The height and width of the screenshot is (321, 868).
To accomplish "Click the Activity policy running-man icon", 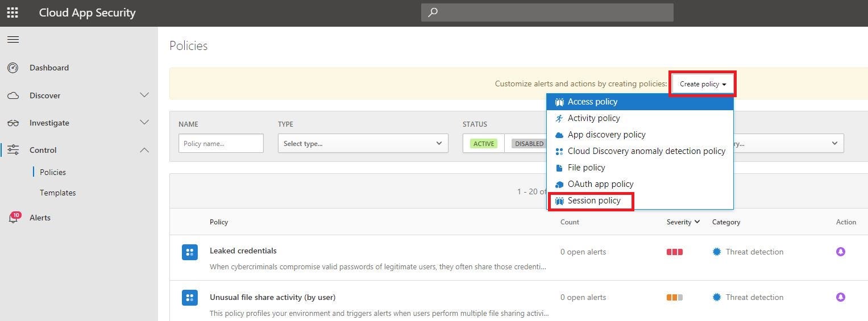I will 559,118.
